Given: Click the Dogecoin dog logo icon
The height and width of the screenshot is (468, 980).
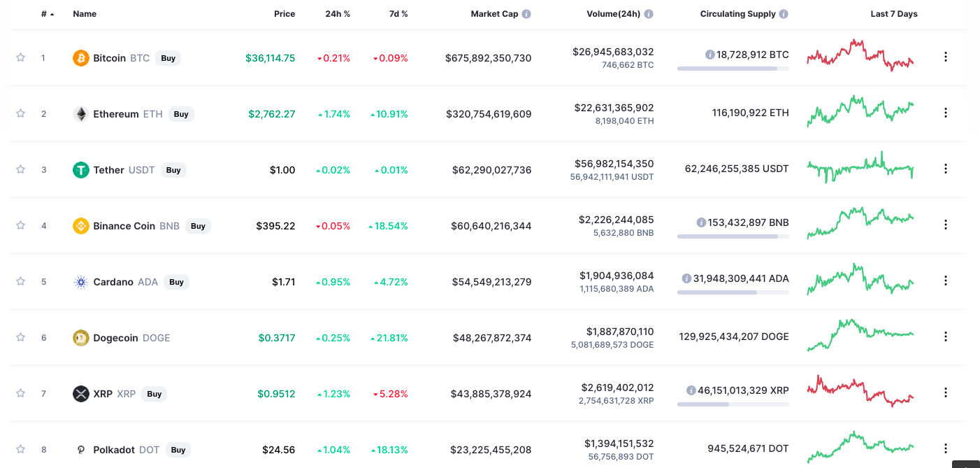Looking at the screenshot, I should (x=81, y=338).
